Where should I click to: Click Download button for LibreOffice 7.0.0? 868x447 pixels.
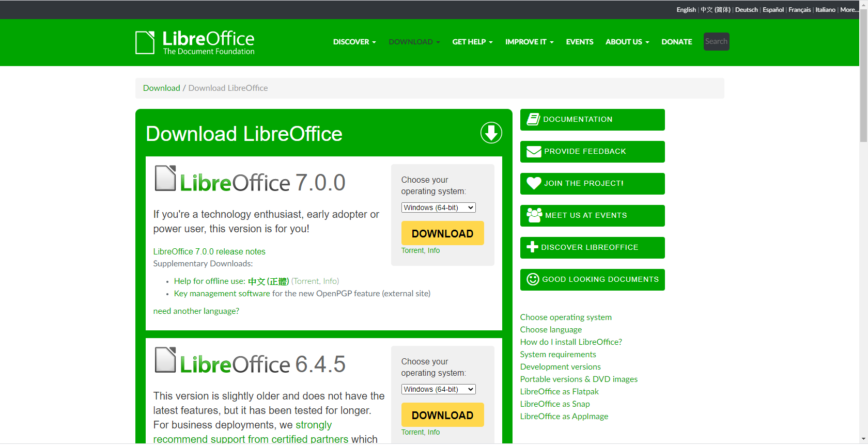coord(443,233)
